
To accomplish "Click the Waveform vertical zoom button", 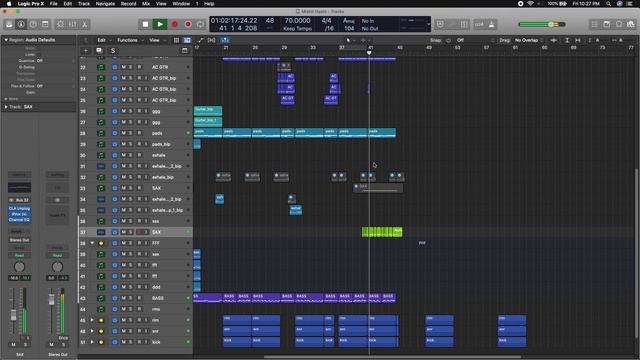I will (x=553, y=40).
